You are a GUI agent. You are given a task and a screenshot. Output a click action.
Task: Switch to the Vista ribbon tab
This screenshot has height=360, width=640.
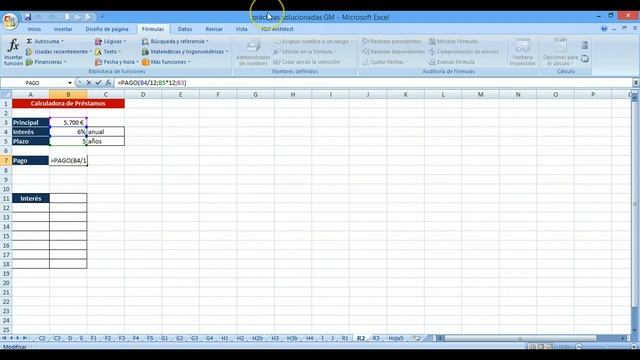(x=241, y=29)
